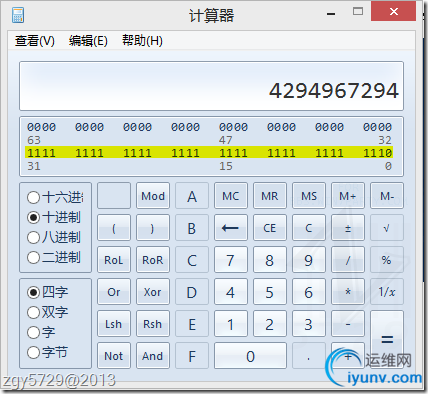Click the division slash key

tap(348, 260)
